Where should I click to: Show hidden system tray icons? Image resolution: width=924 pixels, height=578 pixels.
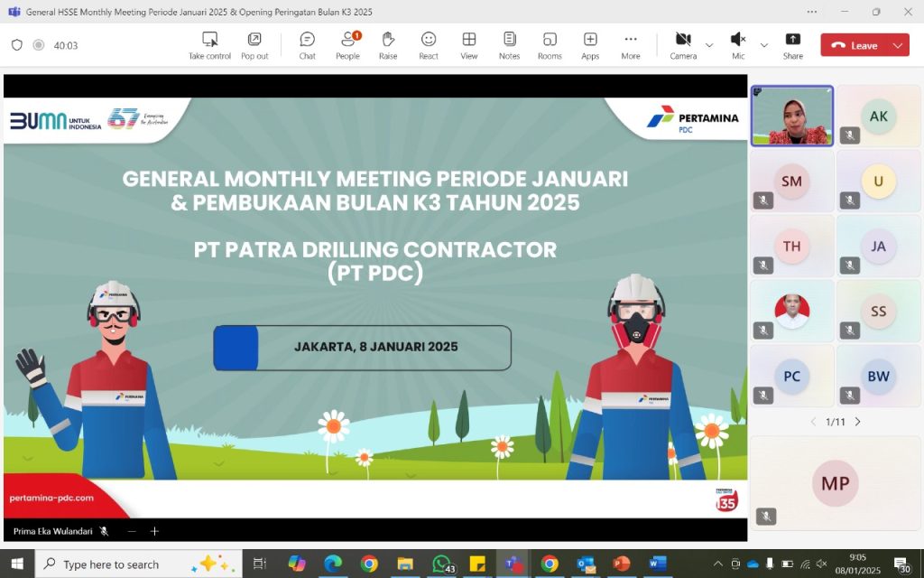[x=717, y=564]
